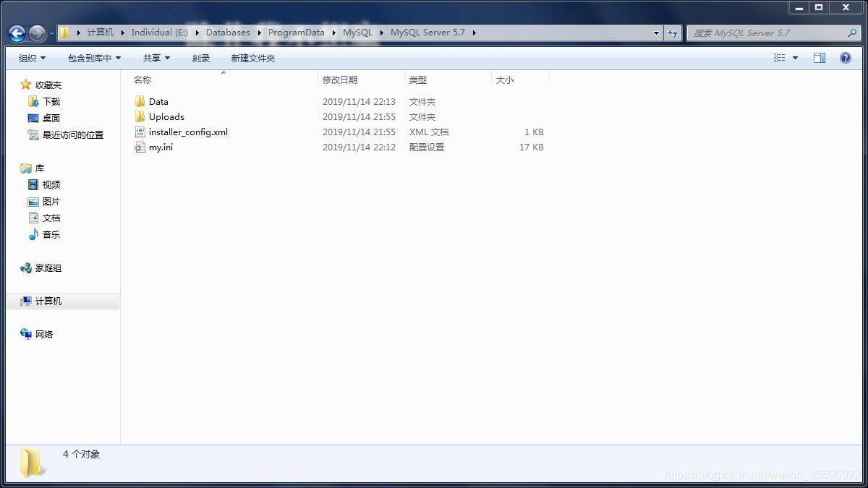Screen dimensions: 868x488
Task: Select MySQL Server 5.7 breadcrumb segment
Action: (427, 33)
